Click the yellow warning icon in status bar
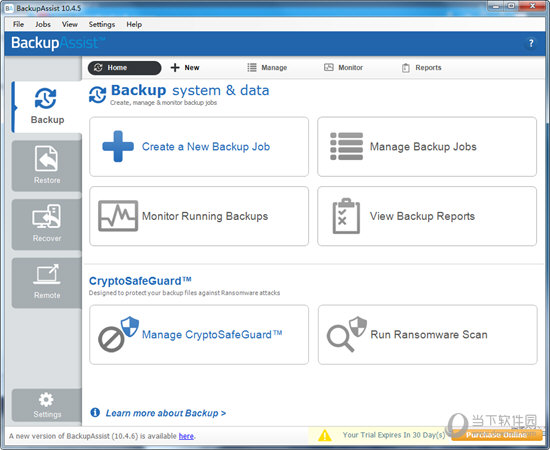Image resolution: width=550 pixels, height=450 pixels. [324, 435]
